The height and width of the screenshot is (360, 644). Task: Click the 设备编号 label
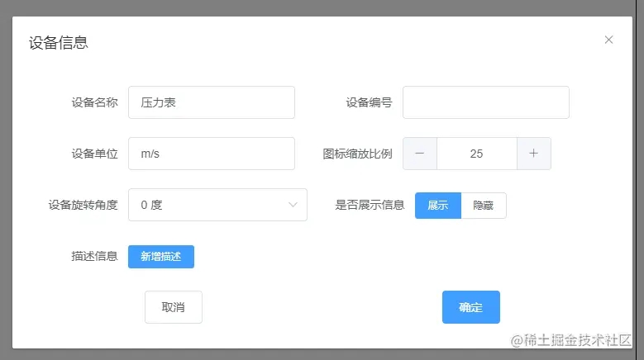[369, 102]
